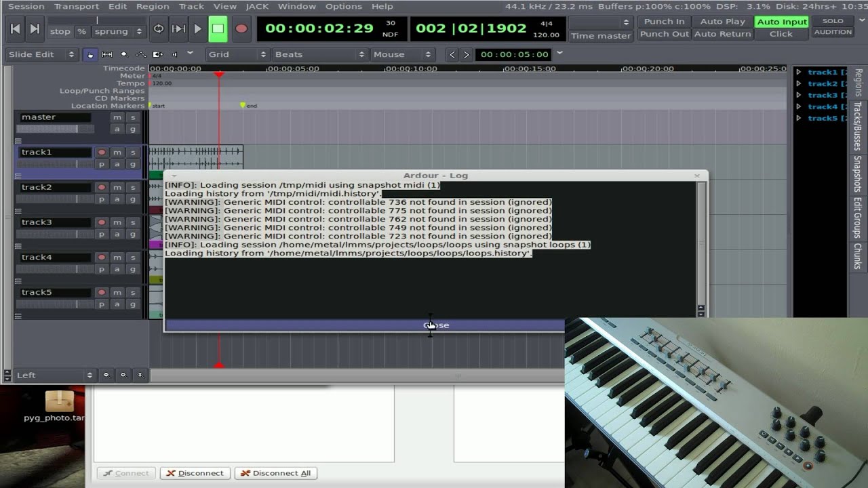
Task: Select the Timefx stretch tool
Action: coord(157,54)
